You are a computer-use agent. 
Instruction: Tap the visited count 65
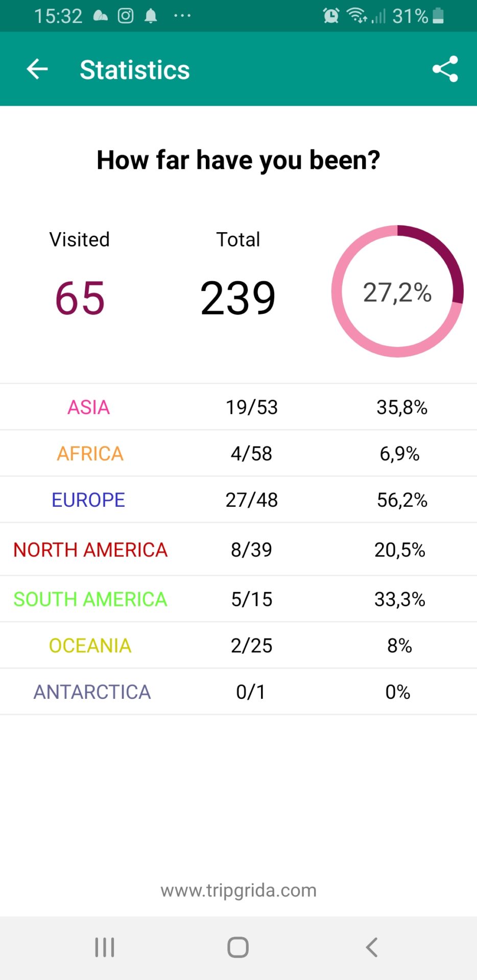point(80,298)
